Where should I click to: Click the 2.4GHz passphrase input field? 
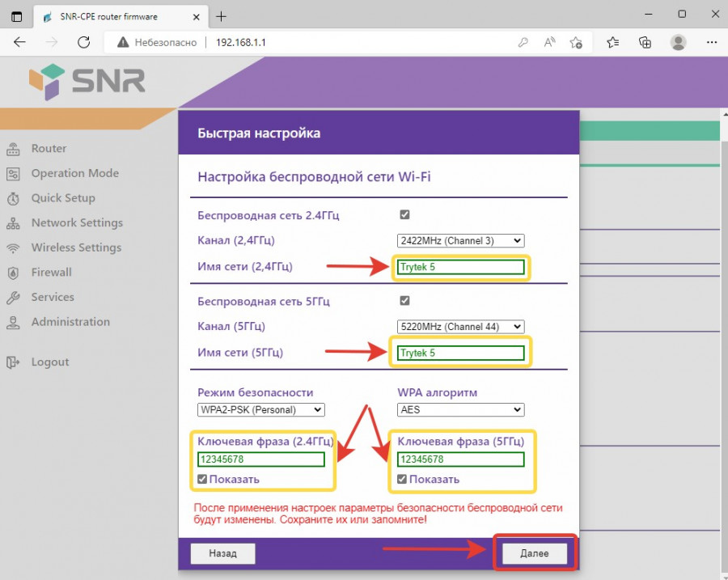[x=260, y=459]
